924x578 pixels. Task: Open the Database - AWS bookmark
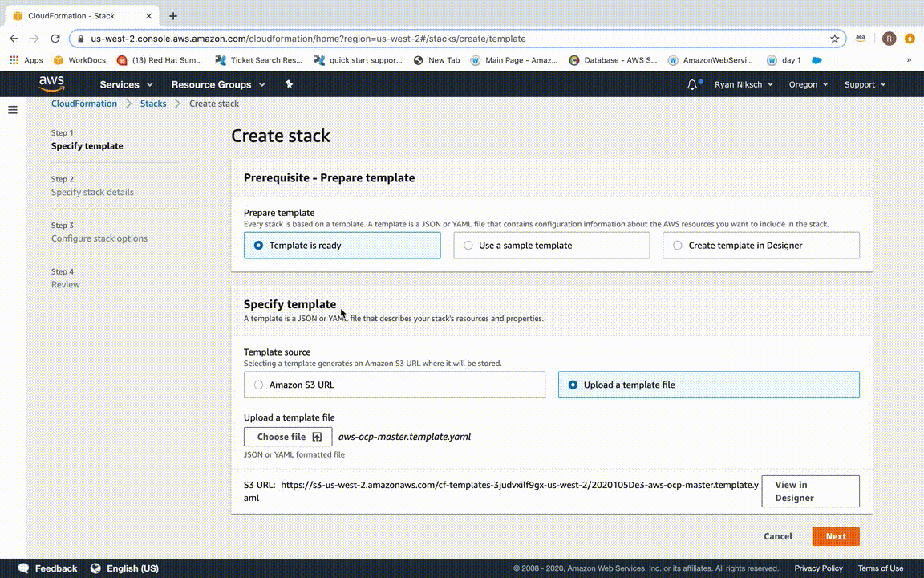(x=613, y=60)
